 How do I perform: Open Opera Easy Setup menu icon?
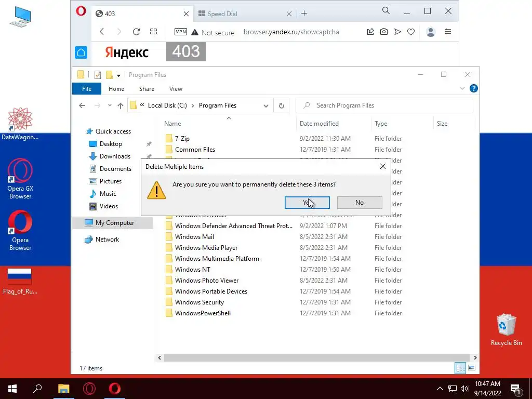point(448,32)
